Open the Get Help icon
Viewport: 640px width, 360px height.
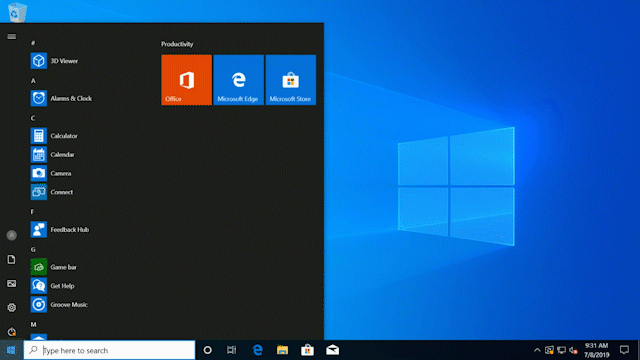39,286
